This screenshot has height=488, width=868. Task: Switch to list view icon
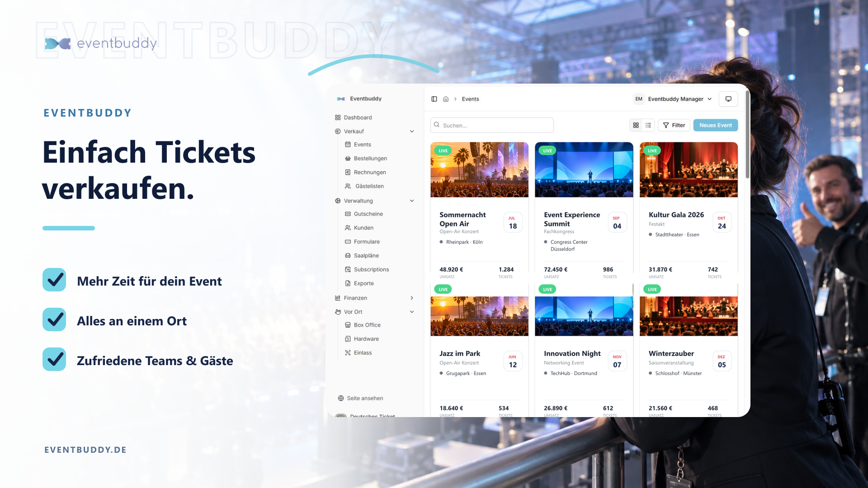pos(648,125)
